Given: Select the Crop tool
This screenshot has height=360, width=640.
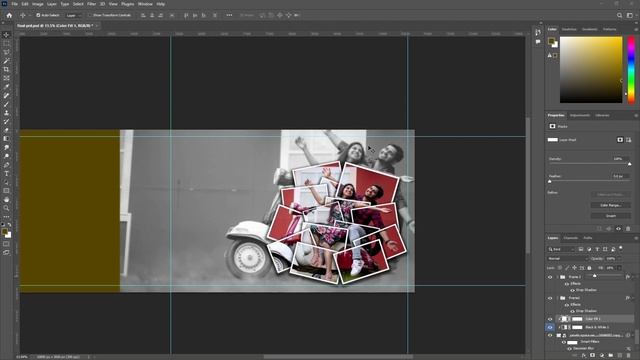Looking at the screenshot, I should (6, 69).
